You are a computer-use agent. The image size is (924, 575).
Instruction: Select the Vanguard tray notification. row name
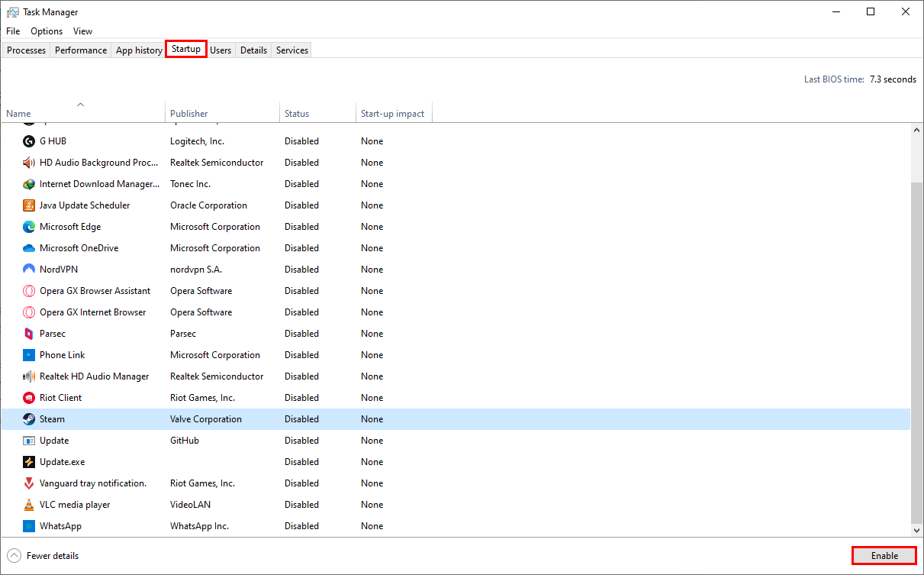coord(93,483)
